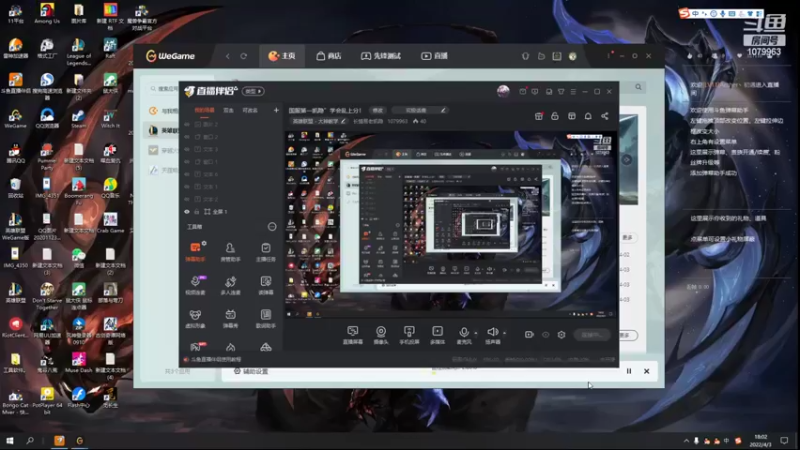800x450 pixels.
Task: Add a 摄像头 camera source
Action: [x=381, y=335]
